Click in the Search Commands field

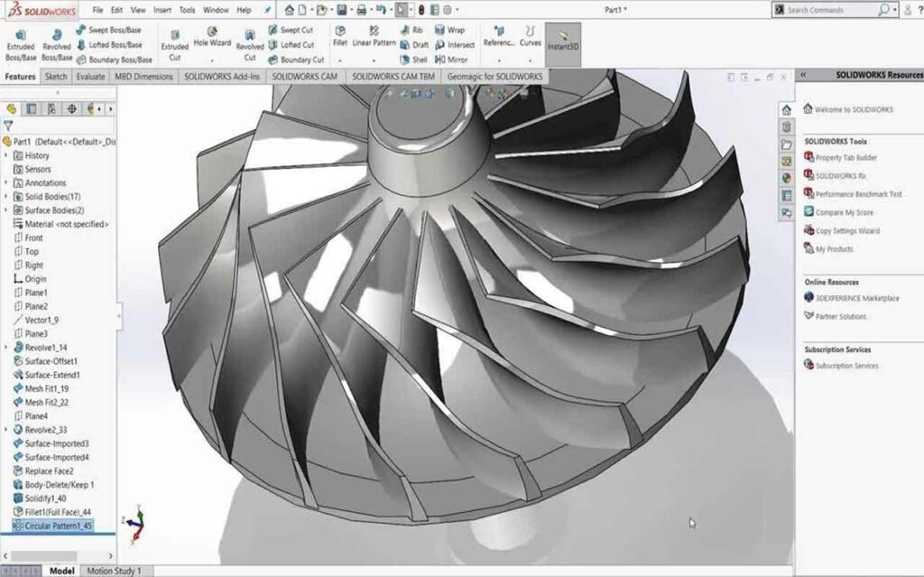[831, 10]
